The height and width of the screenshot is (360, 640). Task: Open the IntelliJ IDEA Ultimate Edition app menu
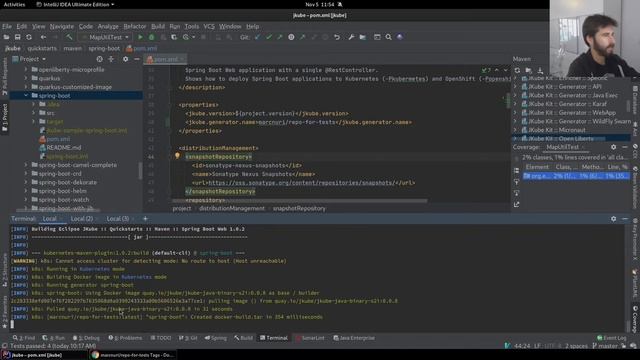(x=75, y=4)
